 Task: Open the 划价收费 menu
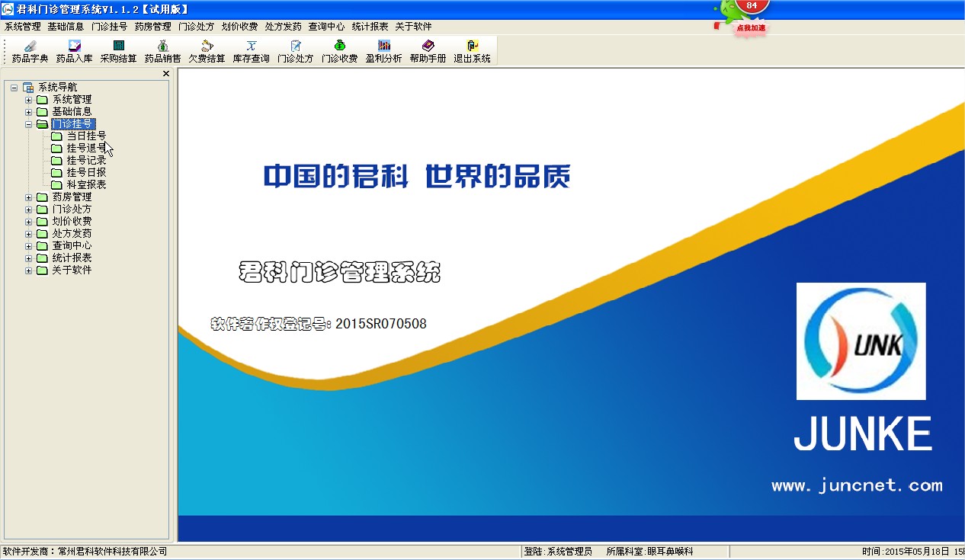tap(239, 27)
